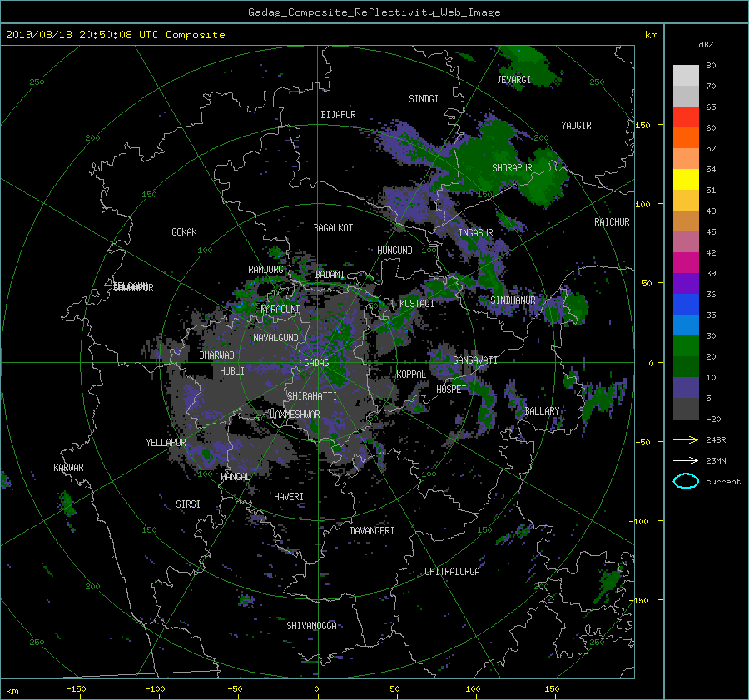Click the dark gray -20 dBZ swatch

pos(686,408)
